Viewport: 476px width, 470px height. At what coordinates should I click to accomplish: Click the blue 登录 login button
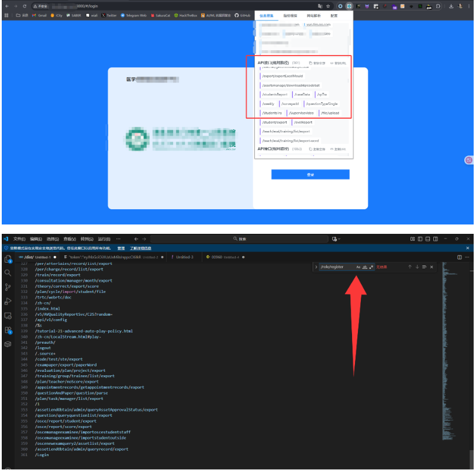tap(311, 174)
